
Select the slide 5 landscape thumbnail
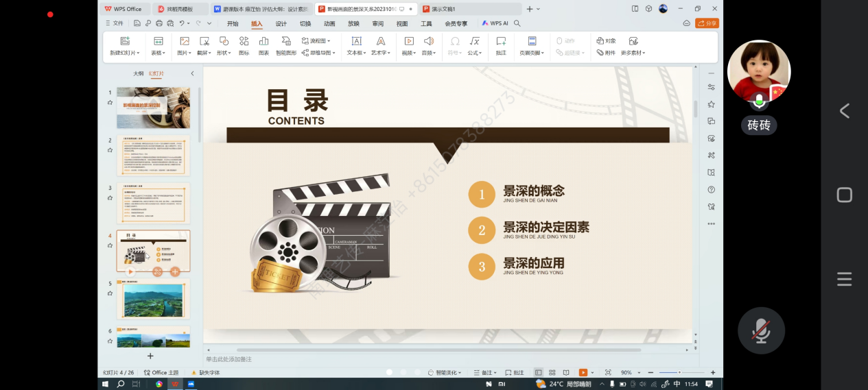153,300
